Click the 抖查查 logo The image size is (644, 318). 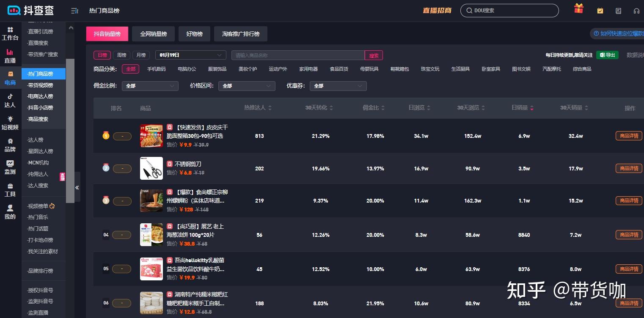click(31, 11)
